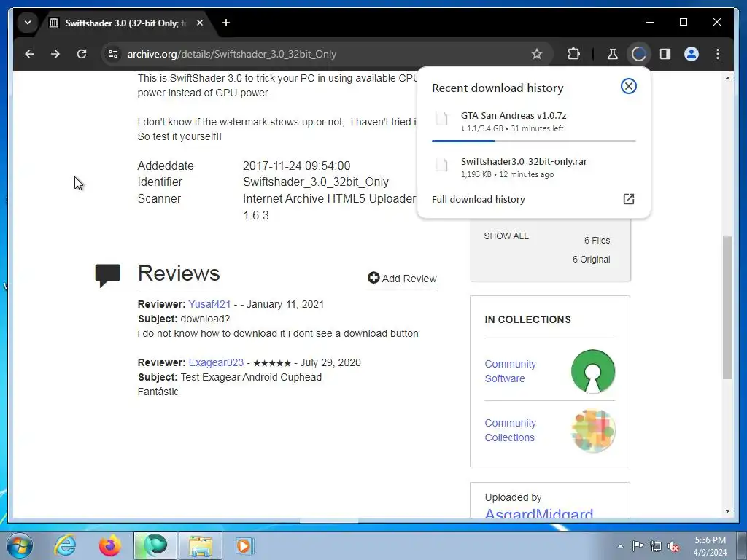Click the Swiftshader rar file icon
This screenshot has height=560, width=747.
coord(442,166)
